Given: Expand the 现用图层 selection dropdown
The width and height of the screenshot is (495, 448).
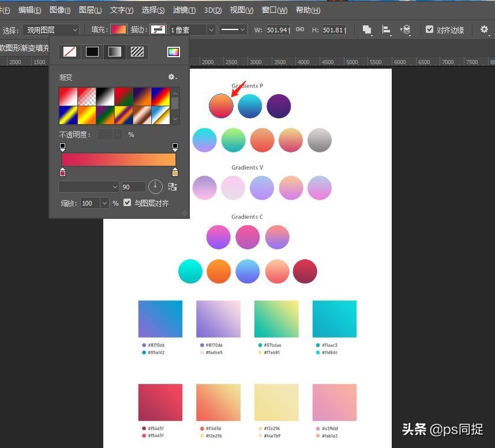Looking at the screenshot, I should tap(51, 29).
